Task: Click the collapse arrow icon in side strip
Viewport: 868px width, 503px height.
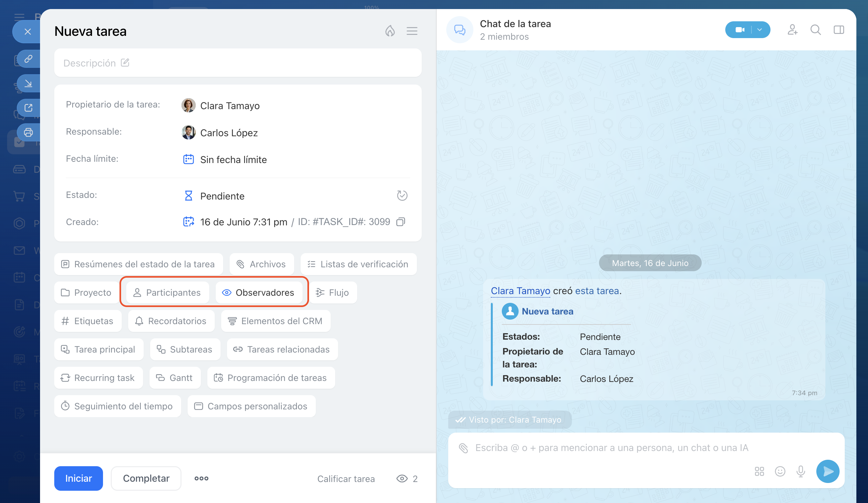Action: click(29, 83)
